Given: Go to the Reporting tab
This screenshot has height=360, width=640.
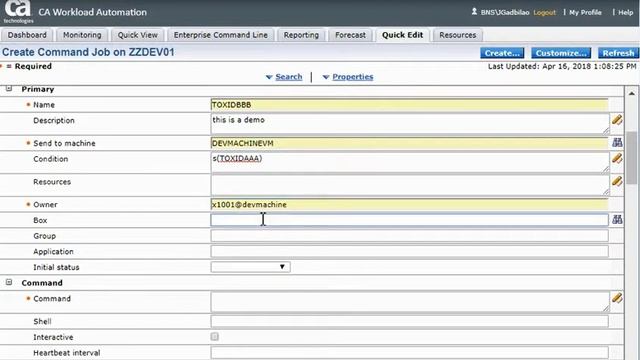Looking at the screenshot, I should coord(301,35).
